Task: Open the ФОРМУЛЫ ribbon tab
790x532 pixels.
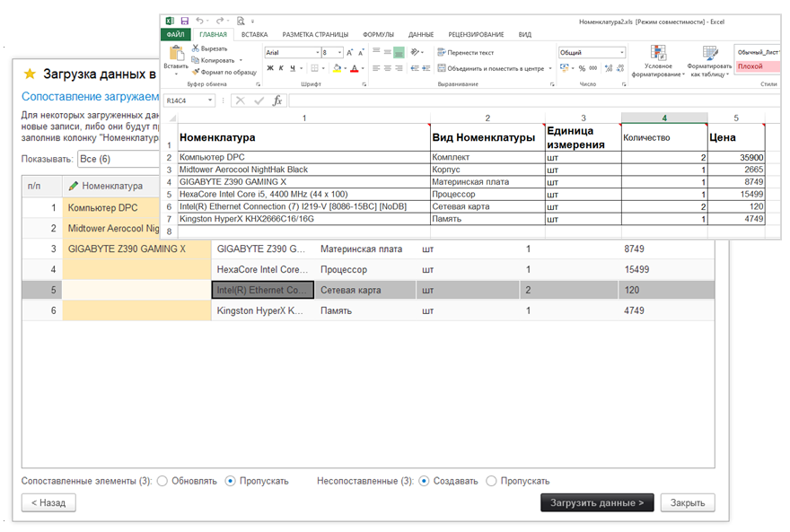Action: tap(378, 34)
